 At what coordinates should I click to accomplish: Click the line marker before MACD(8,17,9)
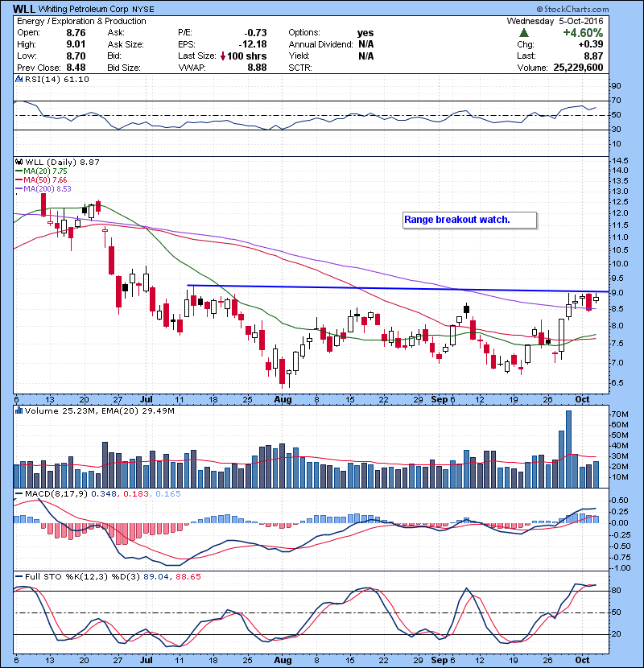pyautogui.click(x=19, y=494)
